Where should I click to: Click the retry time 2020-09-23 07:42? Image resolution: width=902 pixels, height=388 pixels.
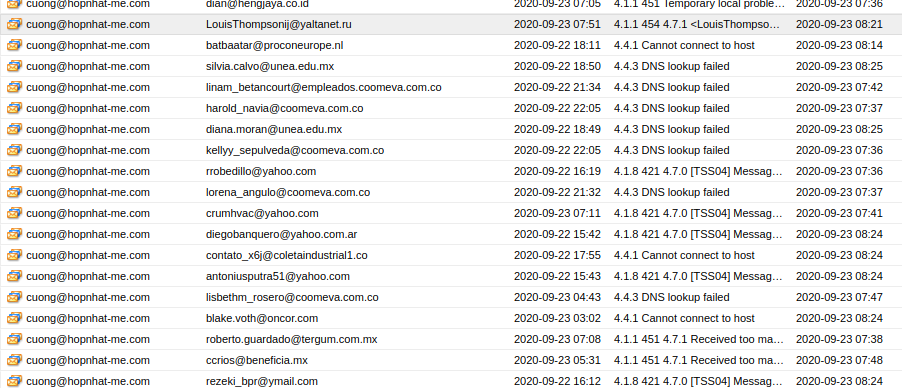point(839,88)
